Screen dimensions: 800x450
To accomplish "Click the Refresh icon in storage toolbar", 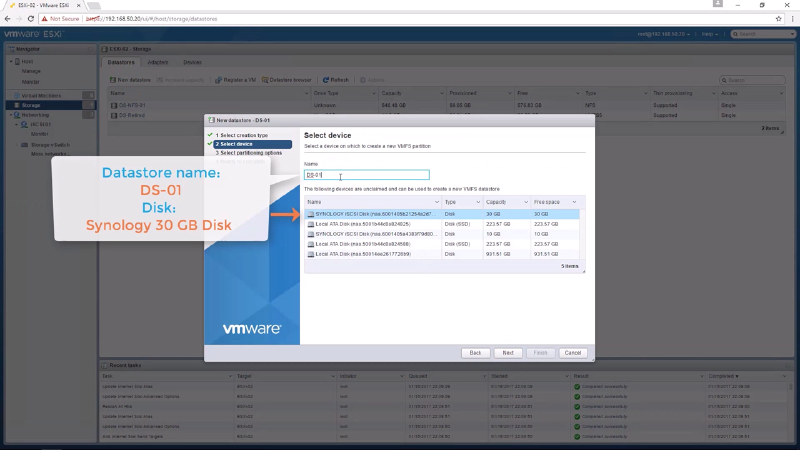I will coord(326,80).
